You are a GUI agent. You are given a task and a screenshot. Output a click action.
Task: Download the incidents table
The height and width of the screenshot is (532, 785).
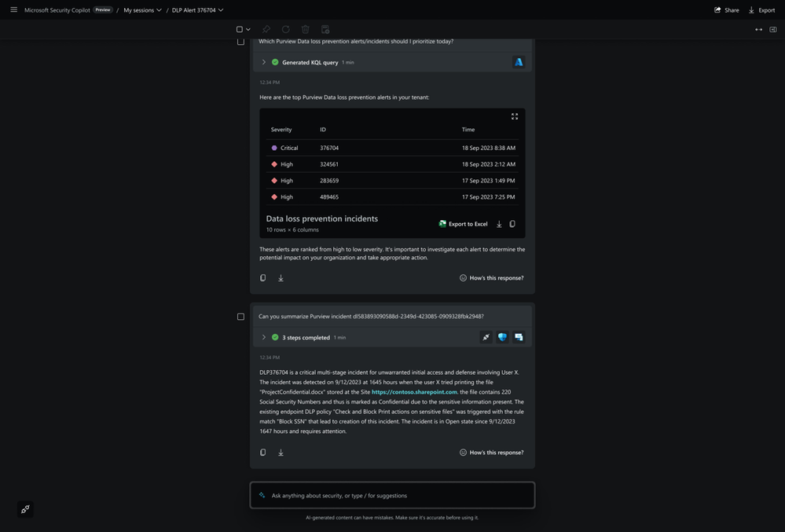point(499,224)
